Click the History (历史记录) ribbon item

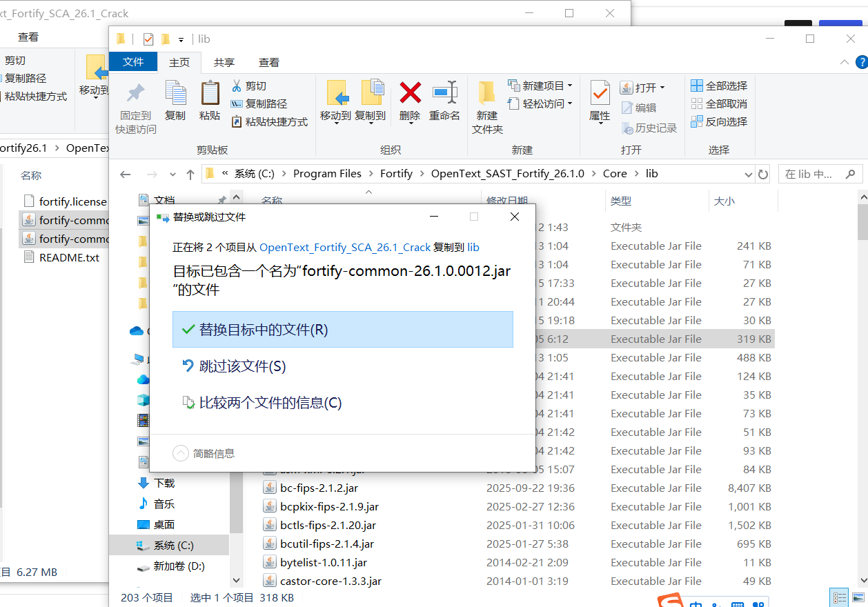(649, 128)
